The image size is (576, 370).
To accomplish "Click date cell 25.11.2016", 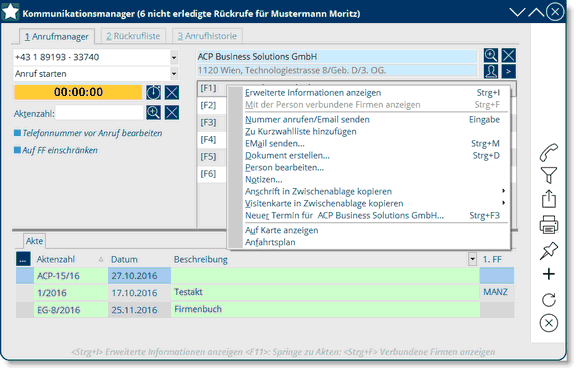I will click(x=139, y=310).
